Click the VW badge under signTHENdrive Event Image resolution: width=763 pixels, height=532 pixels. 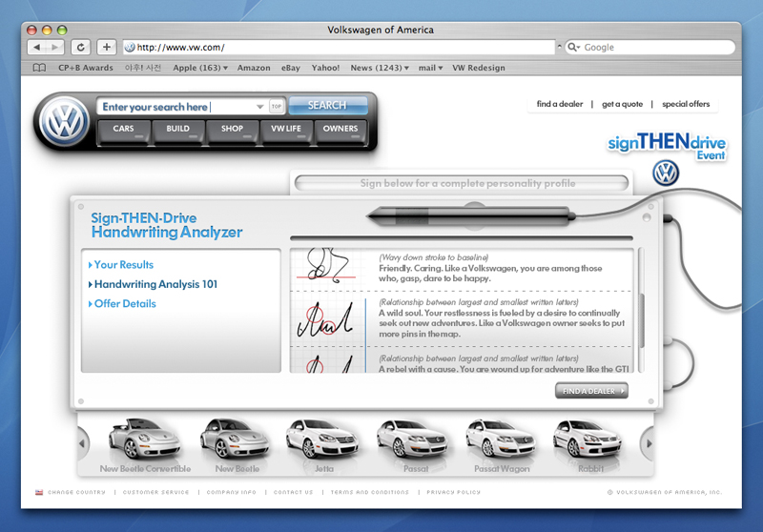pos(666,174)
